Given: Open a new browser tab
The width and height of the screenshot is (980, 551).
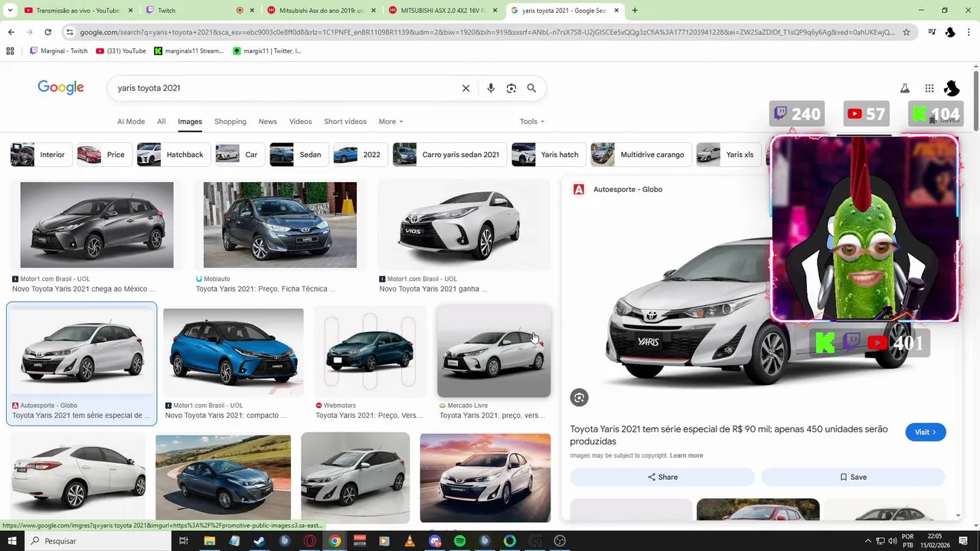Looking at the screenshot, I should (635, 11).
